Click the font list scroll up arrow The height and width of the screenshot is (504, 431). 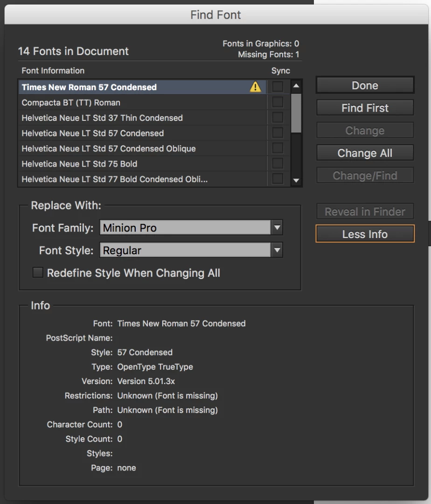coord(296,85)
